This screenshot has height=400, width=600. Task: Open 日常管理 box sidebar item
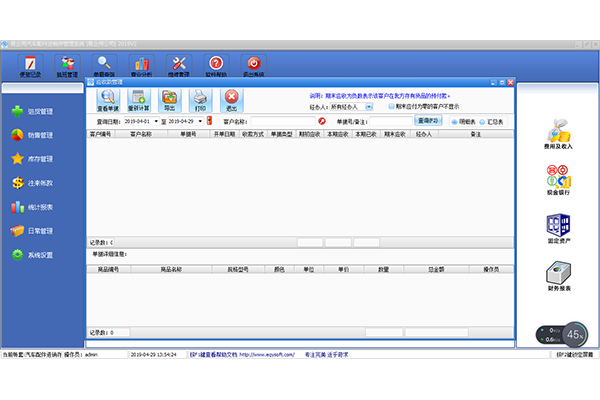[32, 231]
